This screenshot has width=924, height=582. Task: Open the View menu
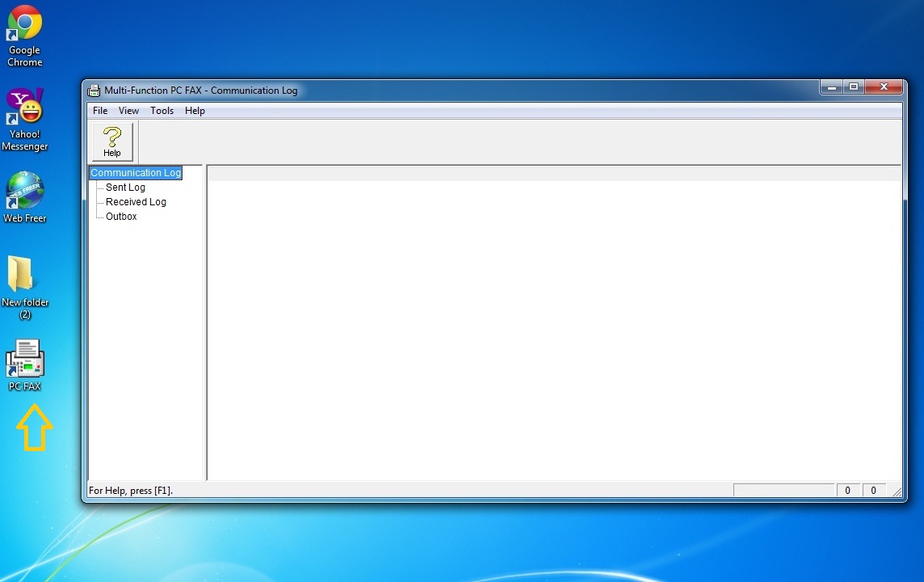(x=128, y=111)
